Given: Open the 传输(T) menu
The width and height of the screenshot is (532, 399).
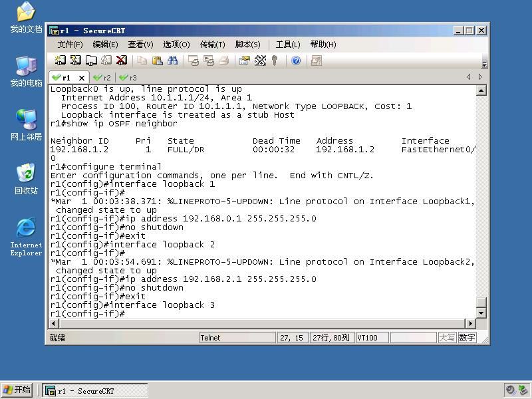Looking at the screenshot, I should click(212, 45).
